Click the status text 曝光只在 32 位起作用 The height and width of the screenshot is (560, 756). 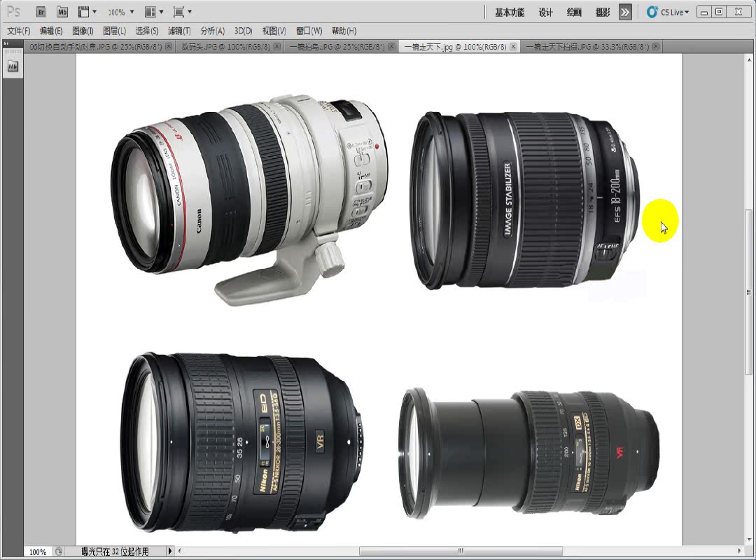115,552
